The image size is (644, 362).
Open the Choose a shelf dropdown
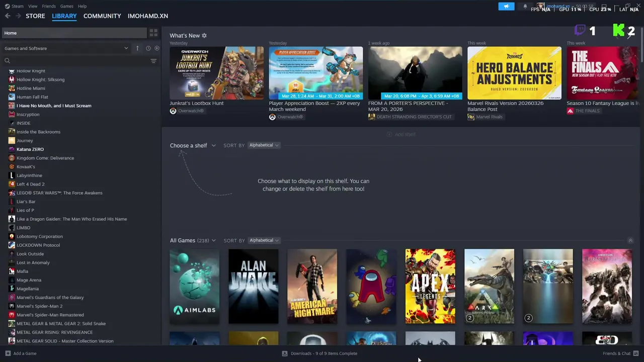pyautogui.click(x=193, y=145)
